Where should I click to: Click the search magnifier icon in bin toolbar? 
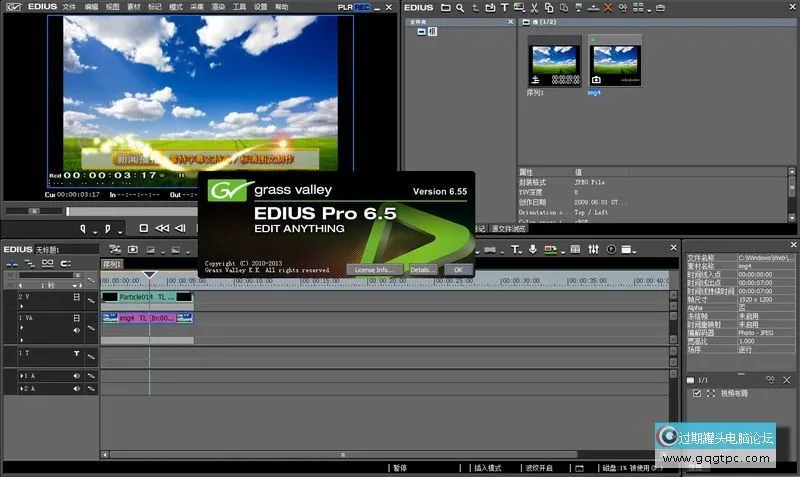tap(459, 8)
